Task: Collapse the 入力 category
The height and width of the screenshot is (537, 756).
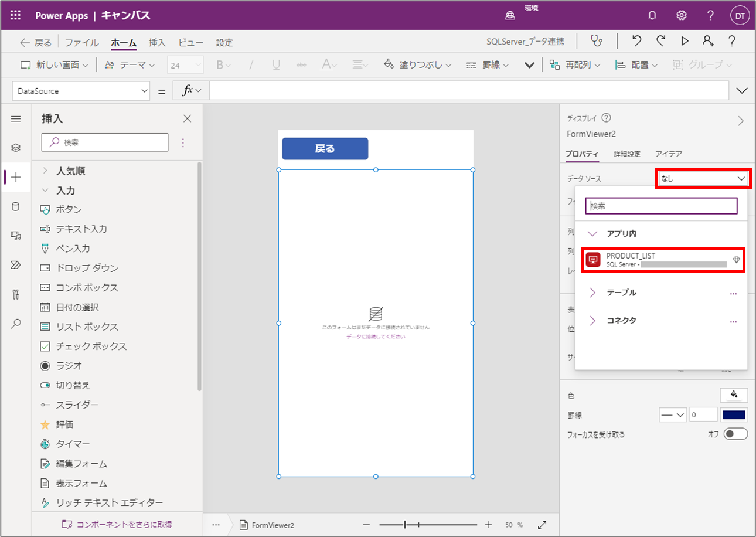Action: click(45, 191)
